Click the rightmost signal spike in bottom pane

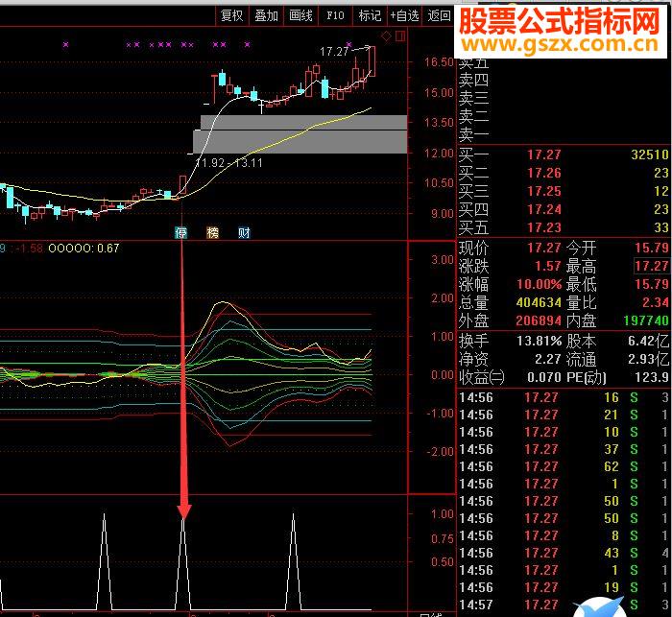point(293,561)
